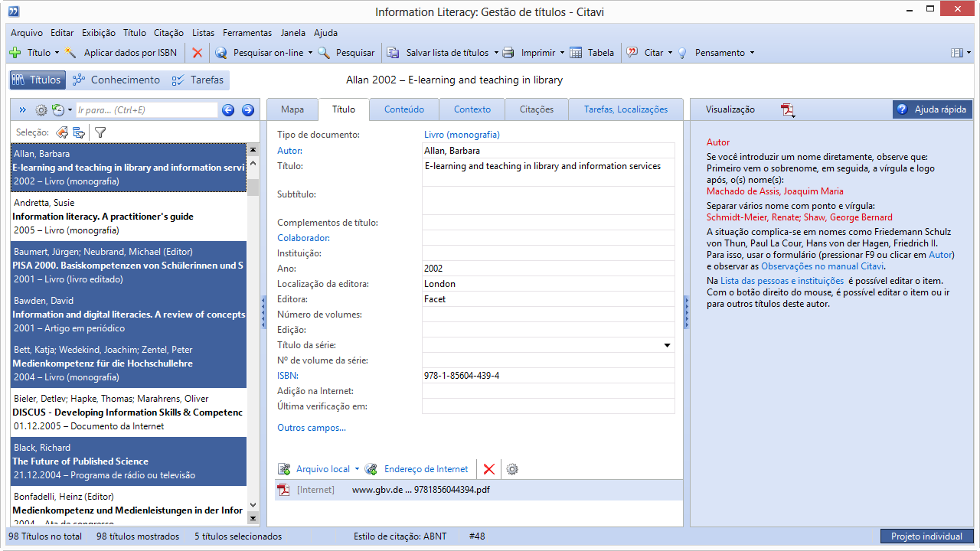The image size is (980, 551).
Task: Click the Colaborador field label link
Action: (303, 238)
